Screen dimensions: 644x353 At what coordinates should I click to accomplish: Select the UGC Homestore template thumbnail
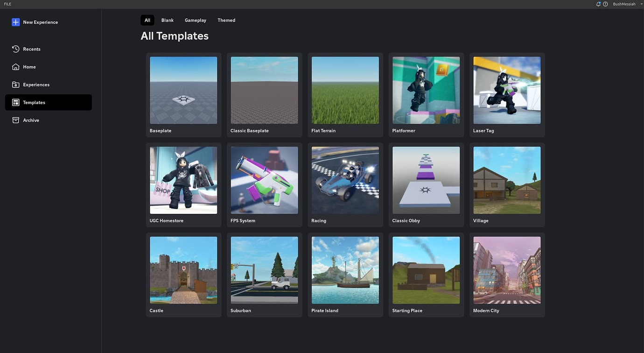point(183,180)
